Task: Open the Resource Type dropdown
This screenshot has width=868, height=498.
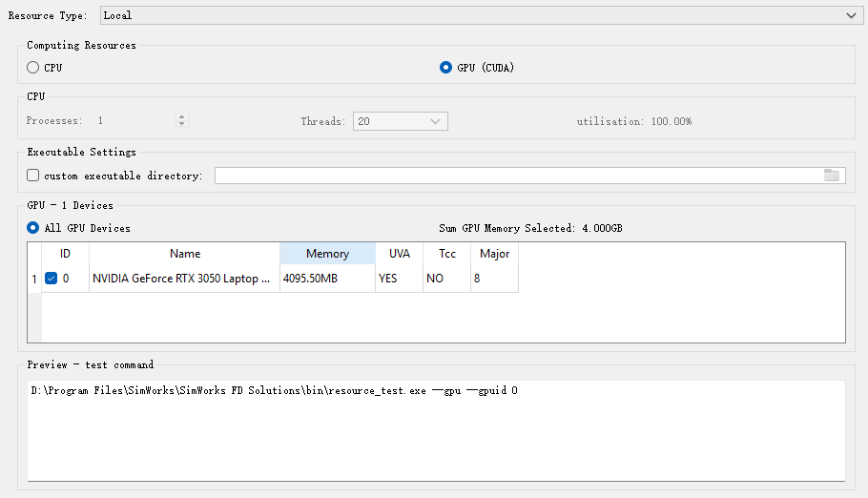Action: [482, 15]
